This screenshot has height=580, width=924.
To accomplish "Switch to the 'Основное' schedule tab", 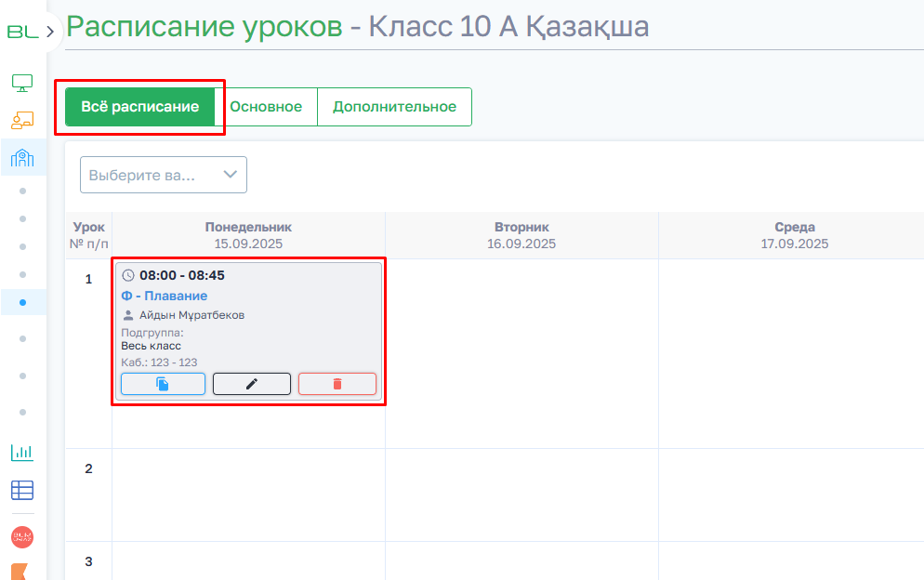I will point(266,107).
